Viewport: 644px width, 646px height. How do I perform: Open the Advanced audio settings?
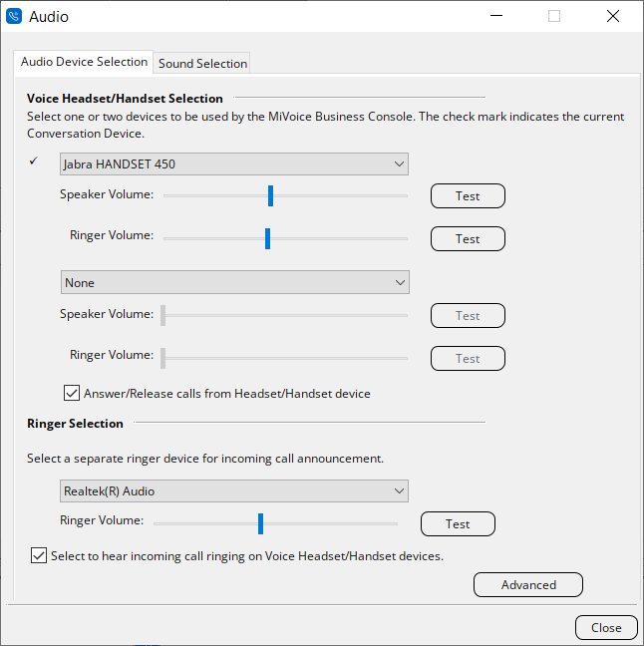pyautogui.click(x=527, y=585)
